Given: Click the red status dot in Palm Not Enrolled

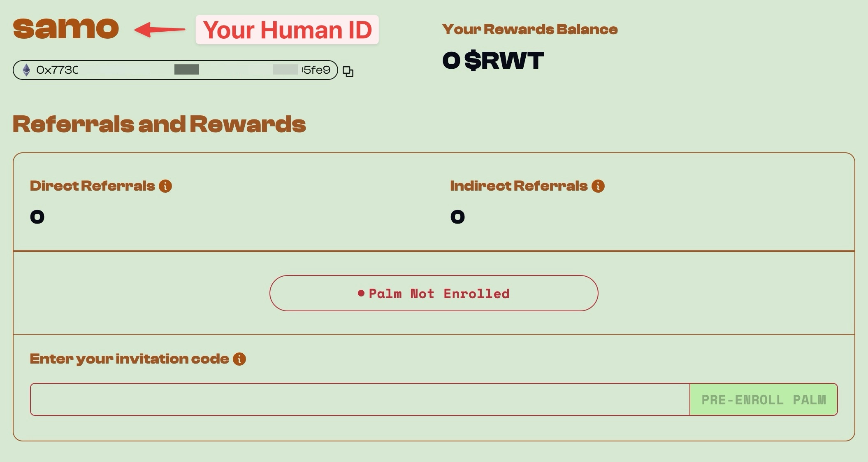Looking at the screenshot, I should (360, 293).
